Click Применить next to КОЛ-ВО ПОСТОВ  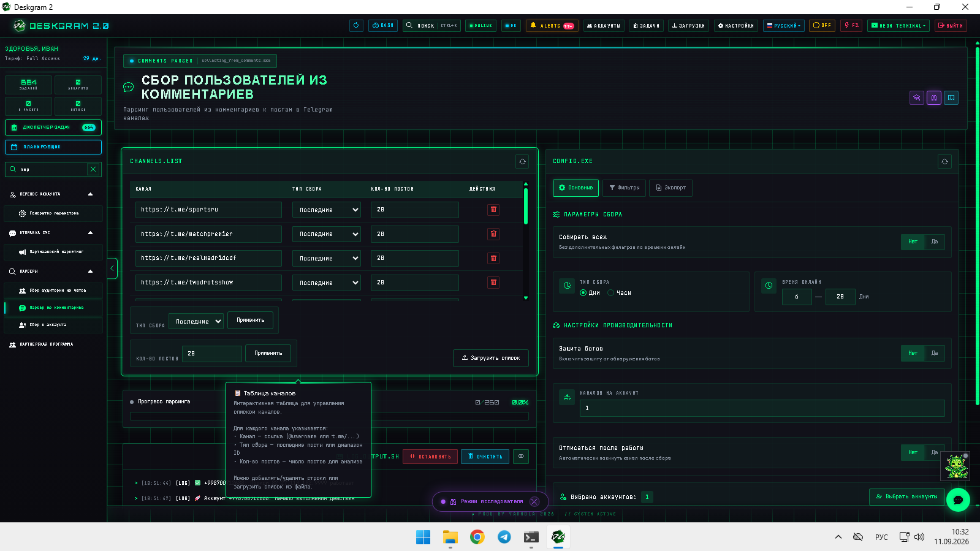[268, 353]
